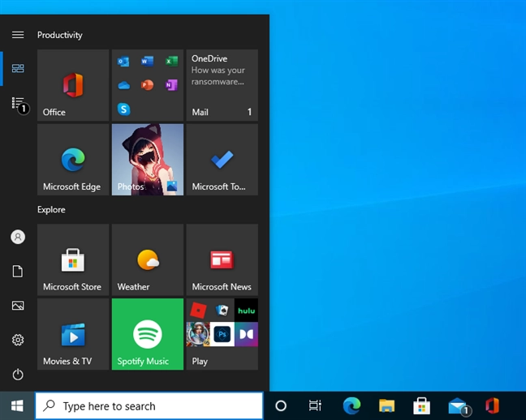
Task: Open the user account menu
Action: coord(18,237)
